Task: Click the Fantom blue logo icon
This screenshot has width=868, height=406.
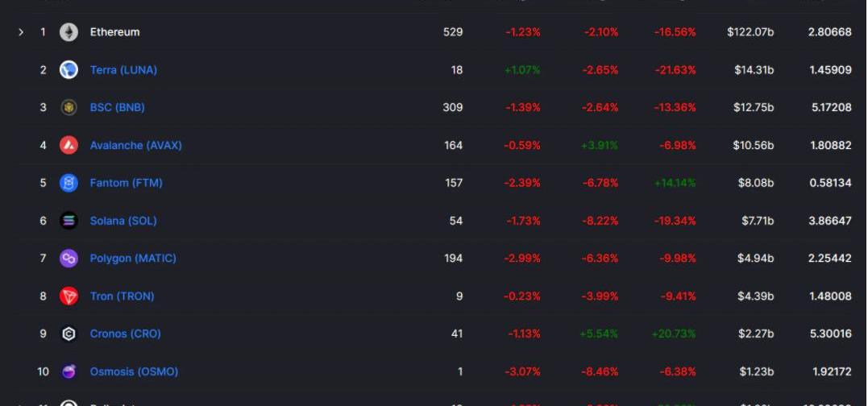Action: [x=69, y=183]
